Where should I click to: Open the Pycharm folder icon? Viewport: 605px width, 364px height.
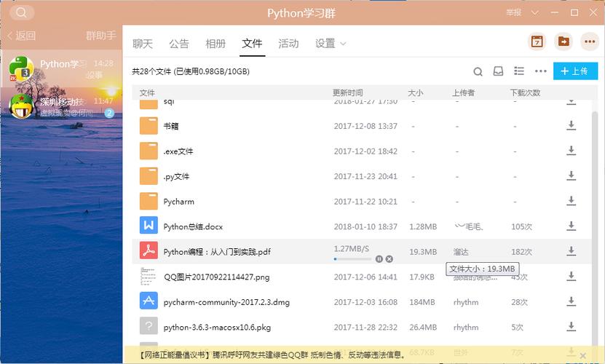click(x=149, y=201)
